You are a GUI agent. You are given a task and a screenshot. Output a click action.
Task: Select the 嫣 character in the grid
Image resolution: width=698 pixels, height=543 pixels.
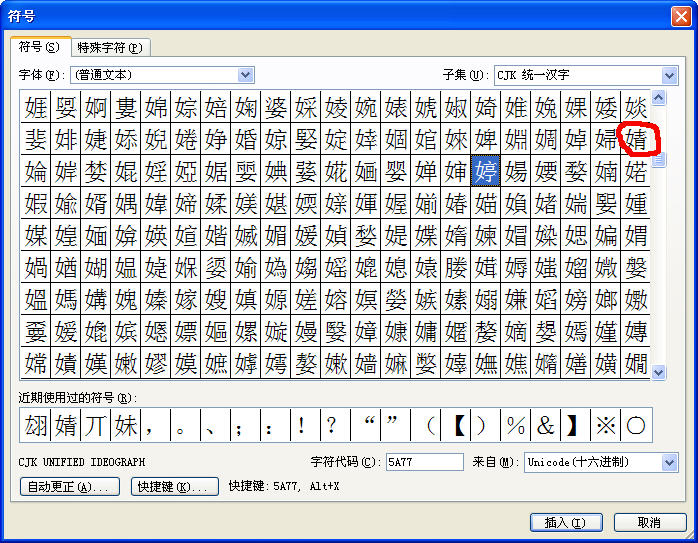coord(576,332)
